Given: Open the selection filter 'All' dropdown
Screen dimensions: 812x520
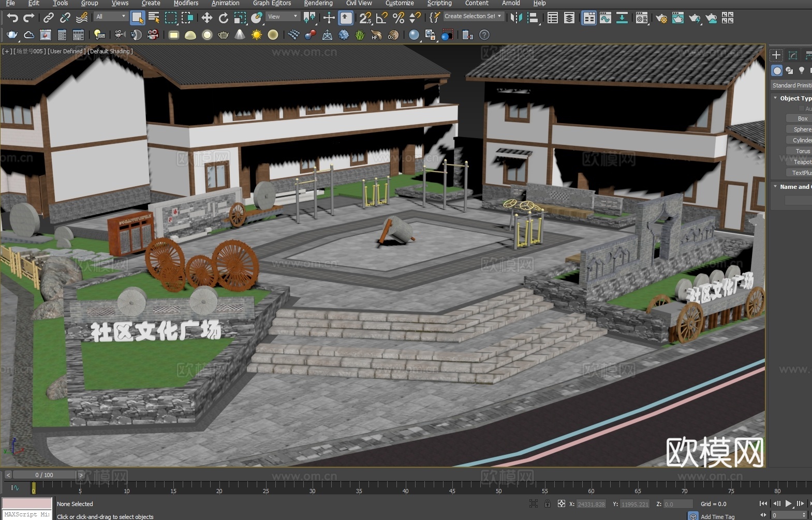Looking at the screenshot, I should (111, 17).
